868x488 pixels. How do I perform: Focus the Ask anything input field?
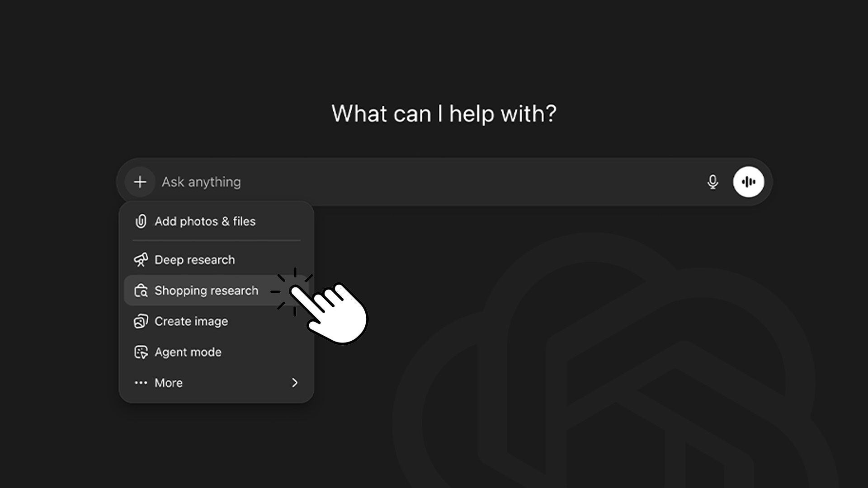click(407, 182)
